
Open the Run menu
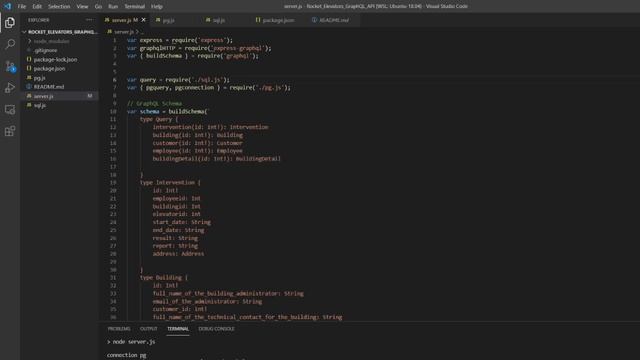pos(113,7)
